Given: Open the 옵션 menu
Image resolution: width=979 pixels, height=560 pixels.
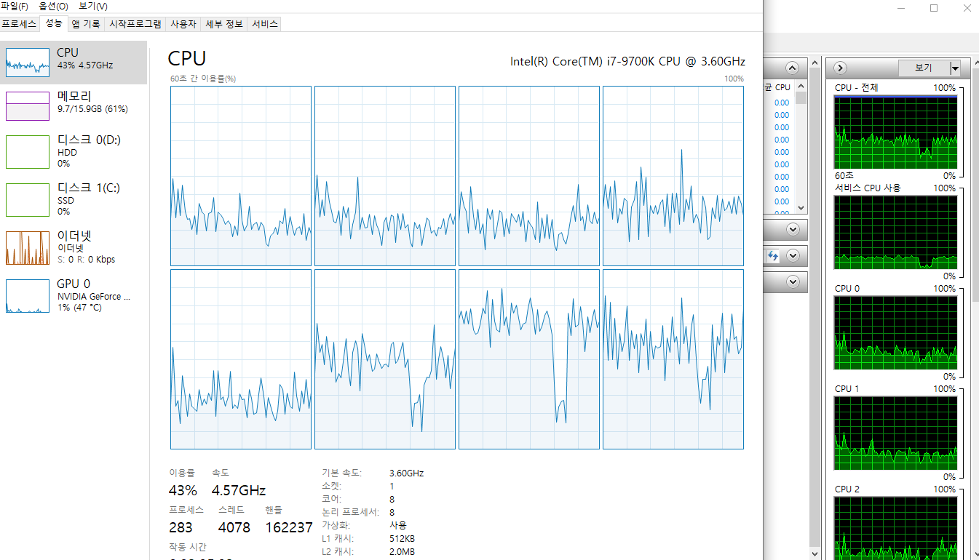Looking at the screenshot, I should click(x=53, y=7).
